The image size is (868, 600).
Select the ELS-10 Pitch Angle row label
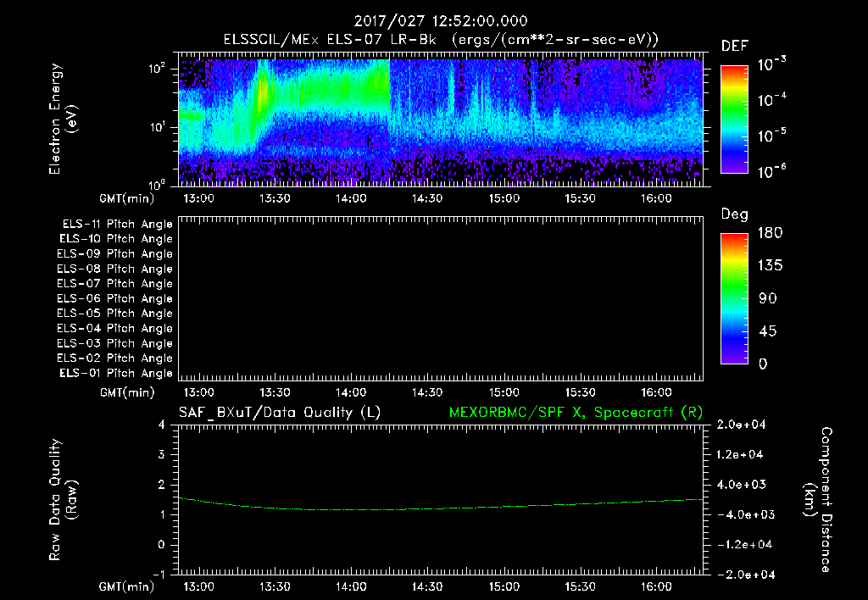116,239
